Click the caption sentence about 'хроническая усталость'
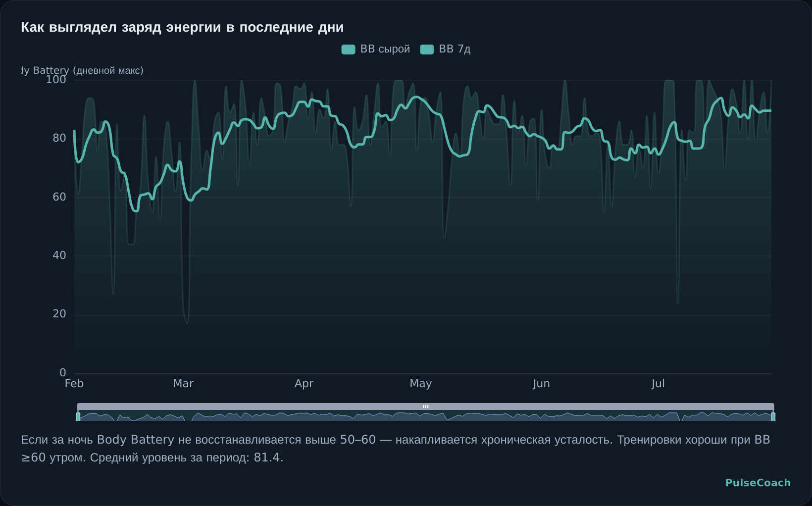812x506 pixels. (317, 440)
